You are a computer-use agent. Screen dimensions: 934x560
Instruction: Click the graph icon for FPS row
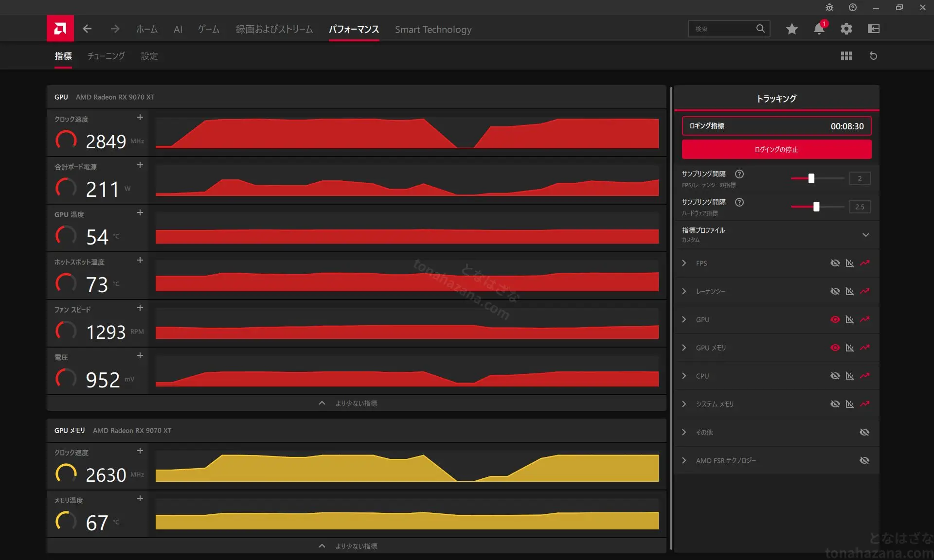pyautogui.click(x=864, y=263)
